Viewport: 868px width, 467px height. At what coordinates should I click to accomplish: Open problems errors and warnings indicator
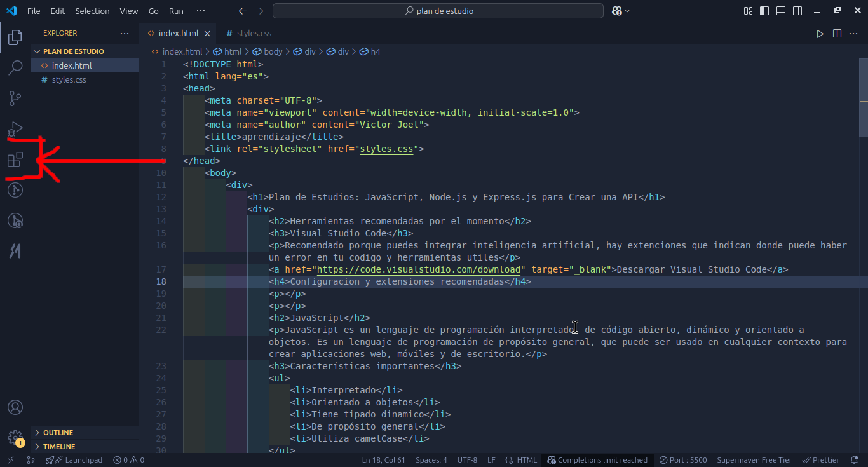point(129,460)
